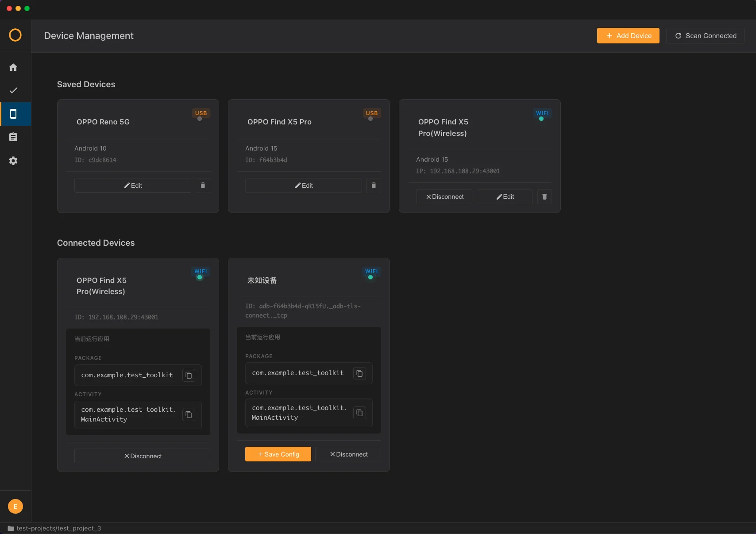The image size is (756, 534).
Task: Delete the saved OPPO Find X5 Pro(Wireless) device
Action: (x=544, y=197)
